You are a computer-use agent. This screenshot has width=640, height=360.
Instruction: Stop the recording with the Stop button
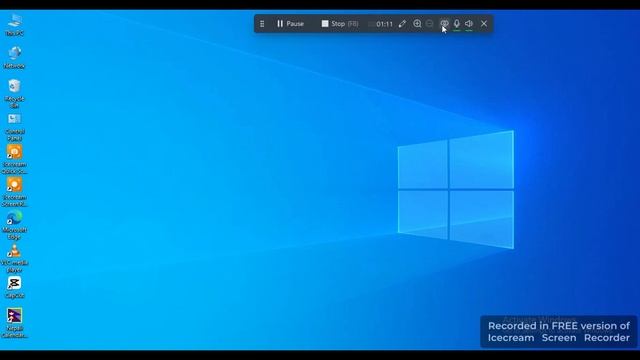(x=340, y=24)
